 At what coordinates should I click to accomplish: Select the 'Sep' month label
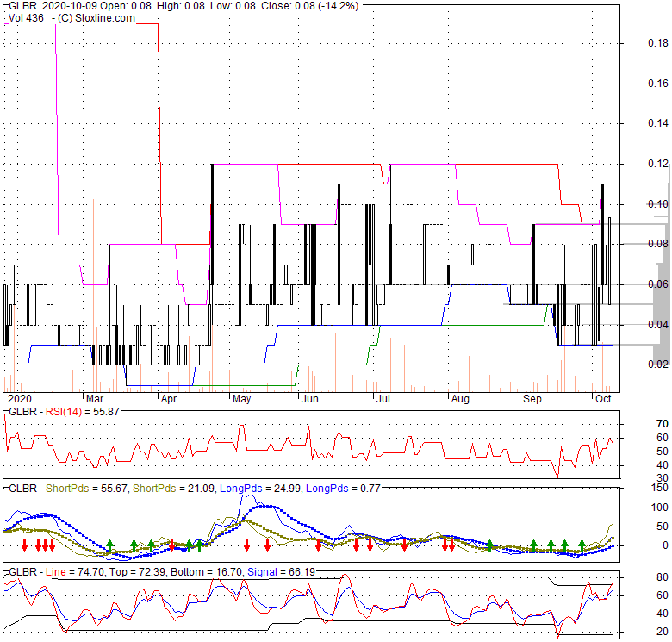(532, 399)
